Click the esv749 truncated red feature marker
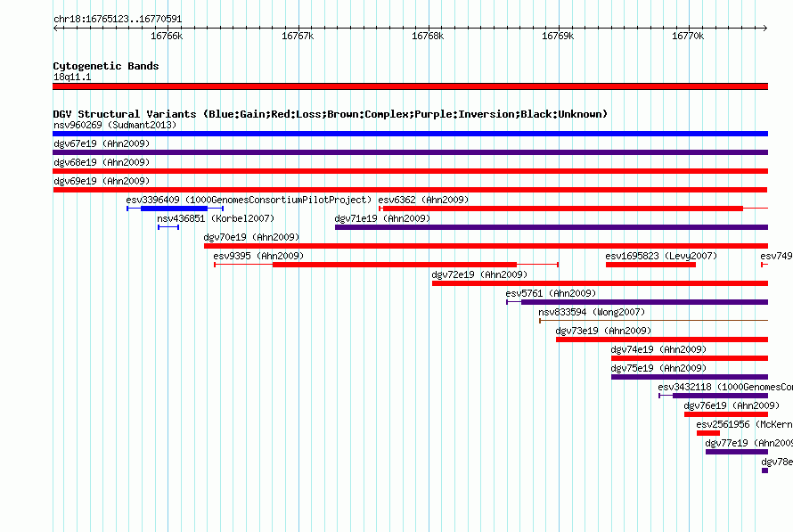The image size is (793, 532). coord(764,265)
